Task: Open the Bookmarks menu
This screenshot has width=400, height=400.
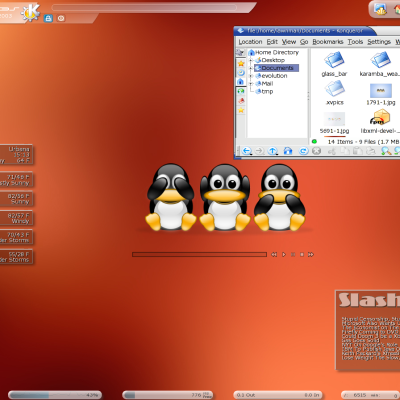Action: coord(328,42)
